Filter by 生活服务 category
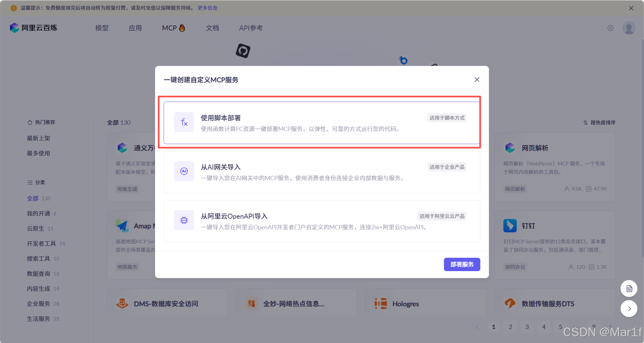Image resolution: width=644 pixels, height=343 pixels. (x=43, y=319)
